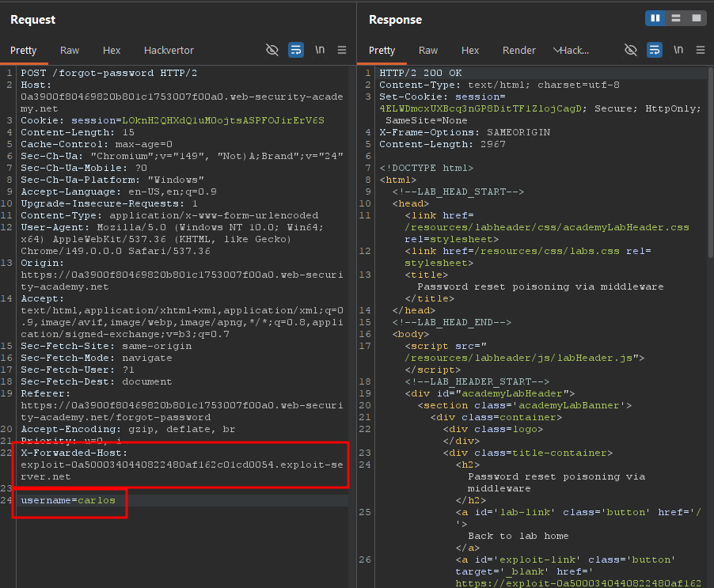Click the 'Cache-Control: max-age=0' header

click(x=97, y=144)
